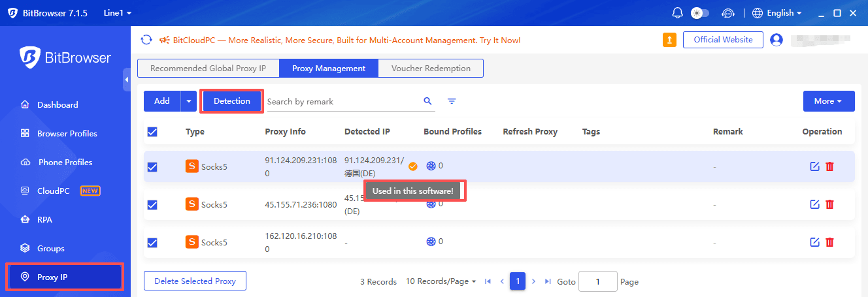Edit the 162.120.16.210 proxy
The width and height of the screenshot is (868, 297).
click(814, 242)
